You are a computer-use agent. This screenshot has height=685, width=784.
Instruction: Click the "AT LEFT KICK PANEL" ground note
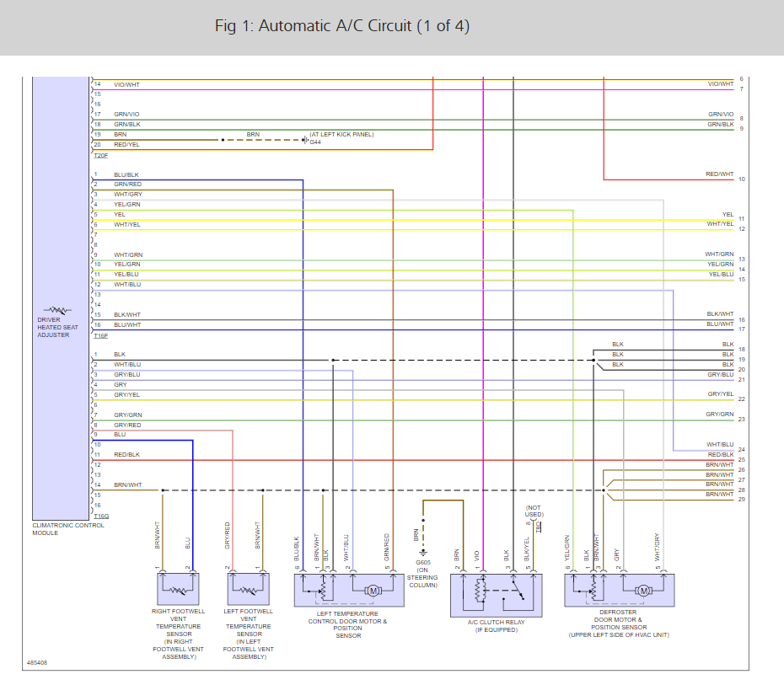tap(341, 134)
